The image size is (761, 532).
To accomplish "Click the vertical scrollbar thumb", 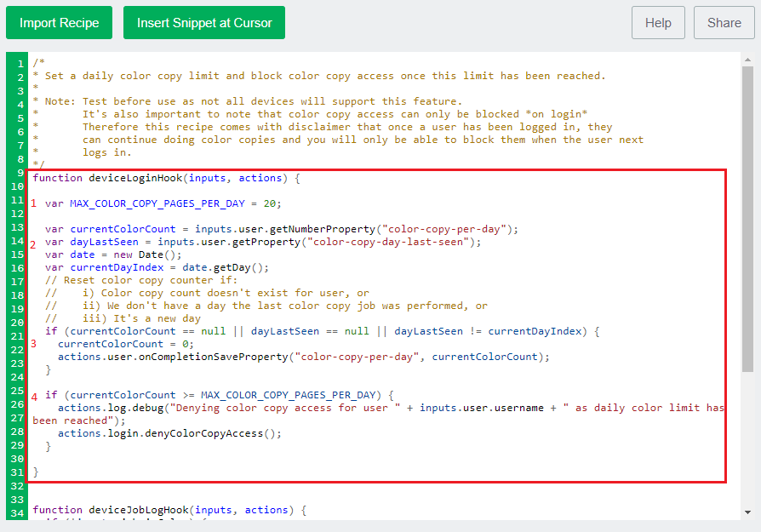I will 747,219.
